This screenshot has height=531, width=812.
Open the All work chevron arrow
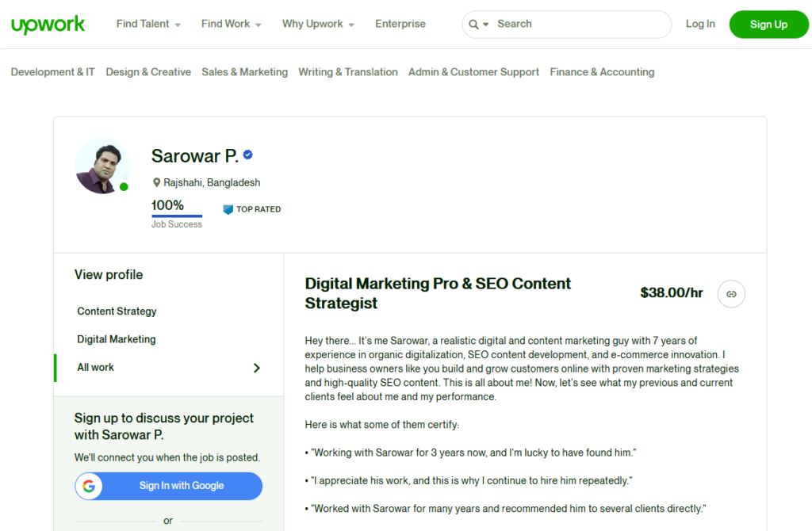(x=256, y=368)
